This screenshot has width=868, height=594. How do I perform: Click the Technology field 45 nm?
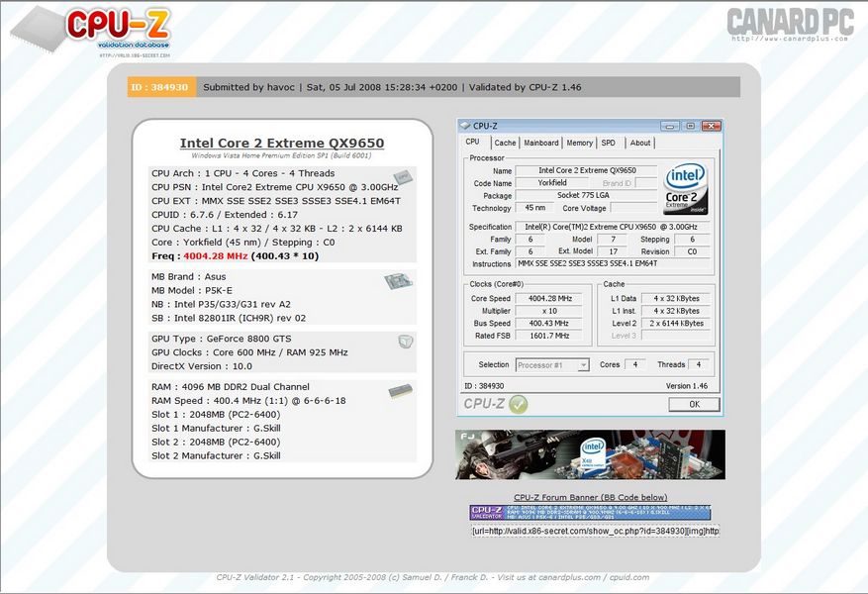(534, 208)
